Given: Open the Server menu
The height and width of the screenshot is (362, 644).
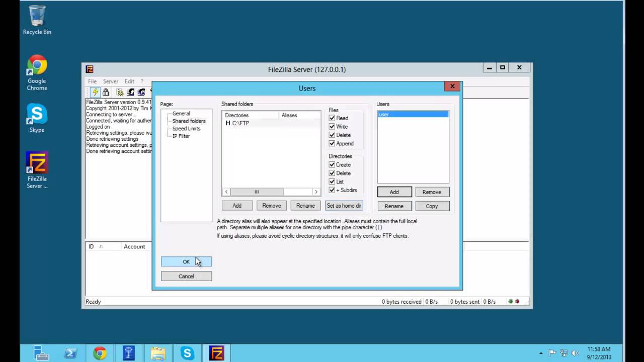Looking at the screenshot, I should click(x=111, y=81).
